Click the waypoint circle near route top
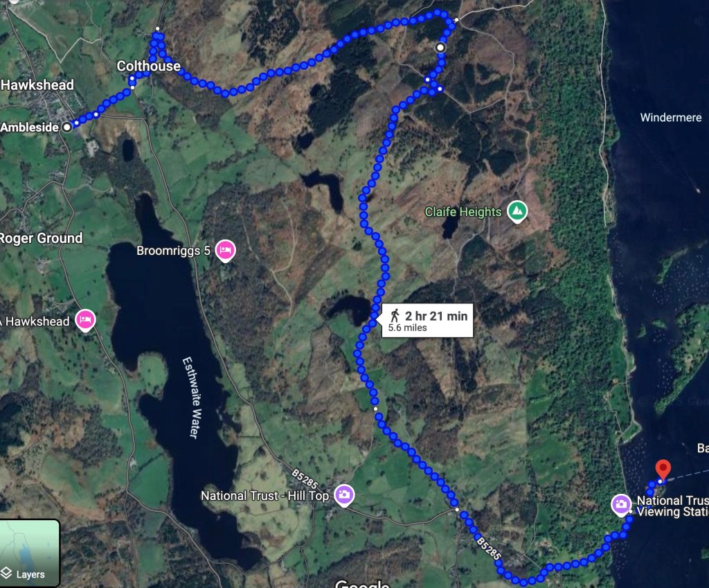The image size is (709, 588). click(x=440, y=48)
